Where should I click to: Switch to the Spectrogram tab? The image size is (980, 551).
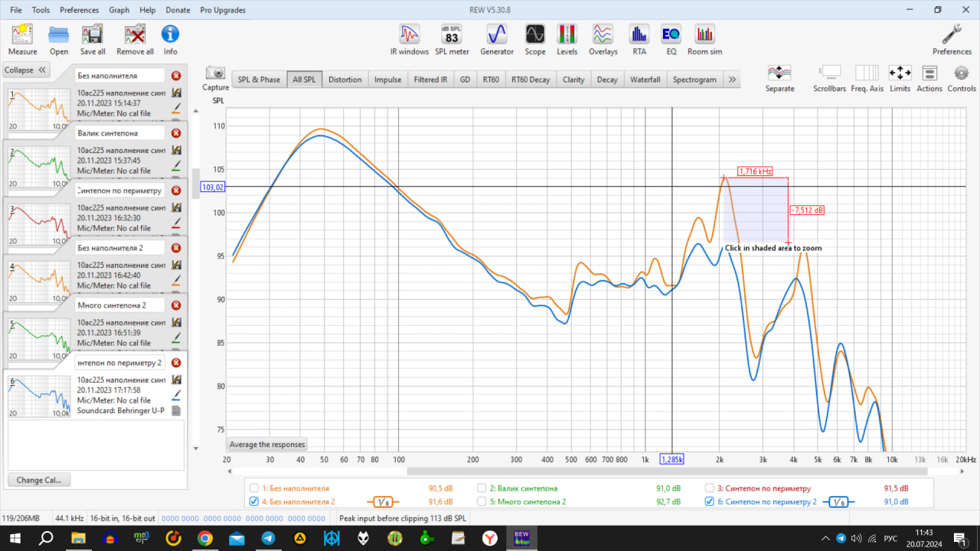pos(694,80)
